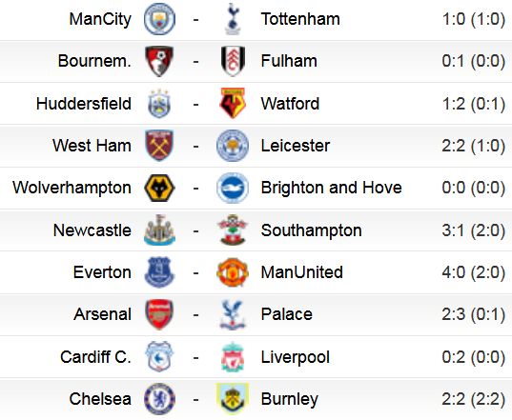Open the Manchester United crest
Viewport: 512px width, 420px height.
pyautogui.click(x=233, y=272)
